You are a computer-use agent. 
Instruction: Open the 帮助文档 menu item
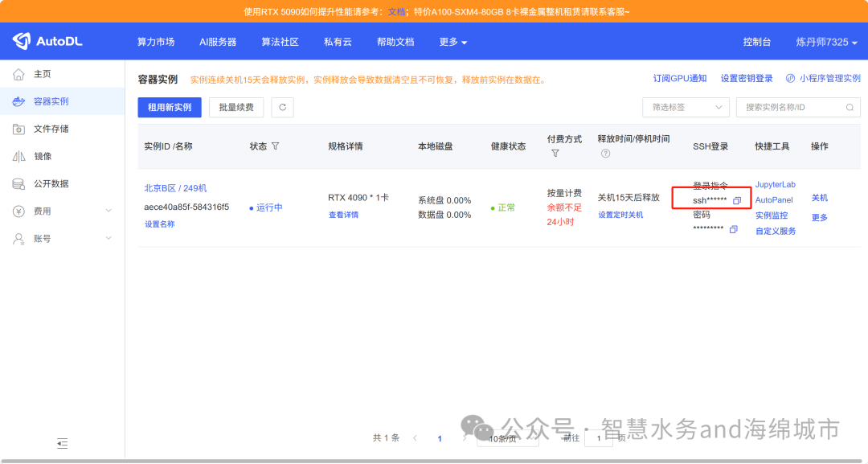click(x=395, y=42)
